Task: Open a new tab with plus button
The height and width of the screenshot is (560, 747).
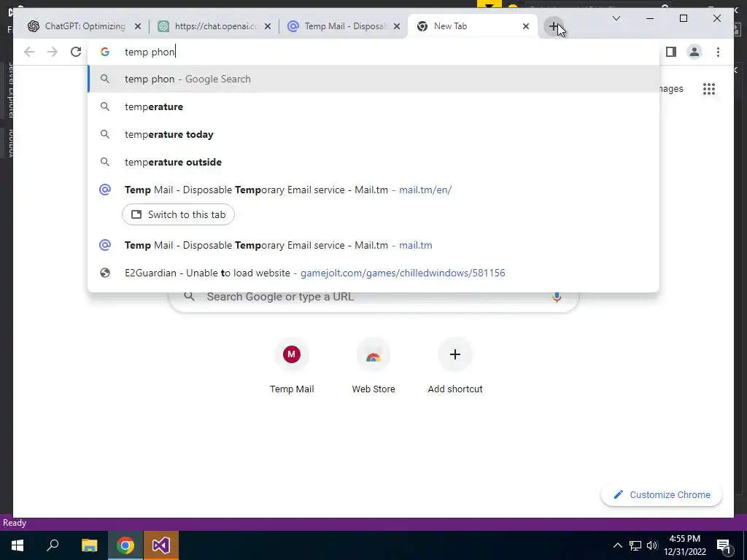Action: tap(553, 27)
